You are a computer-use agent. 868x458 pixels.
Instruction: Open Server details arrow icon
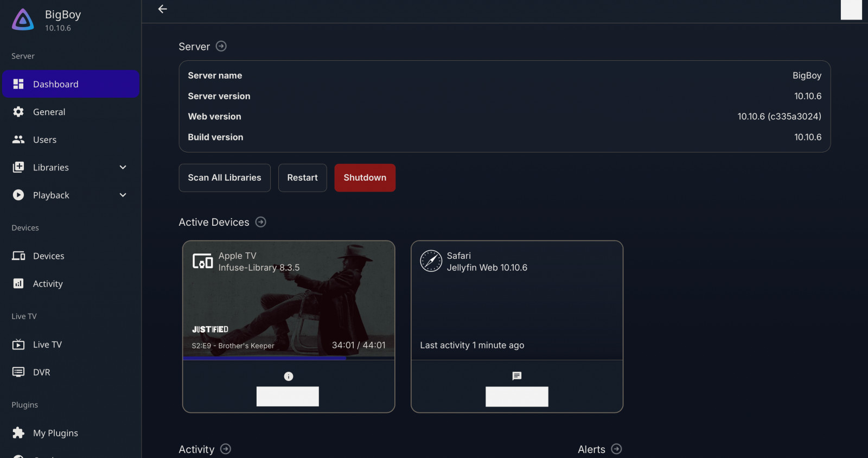221,46
